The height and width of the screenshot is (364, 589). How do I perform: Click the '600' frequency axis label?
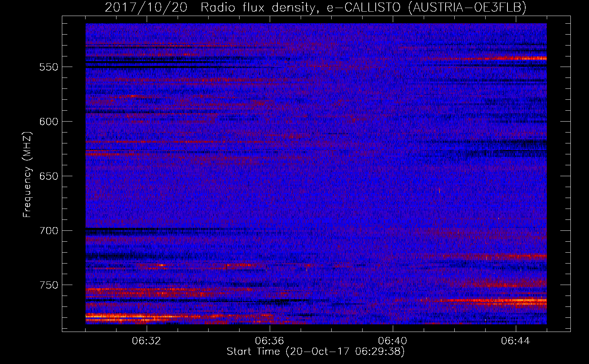[48, 122]
